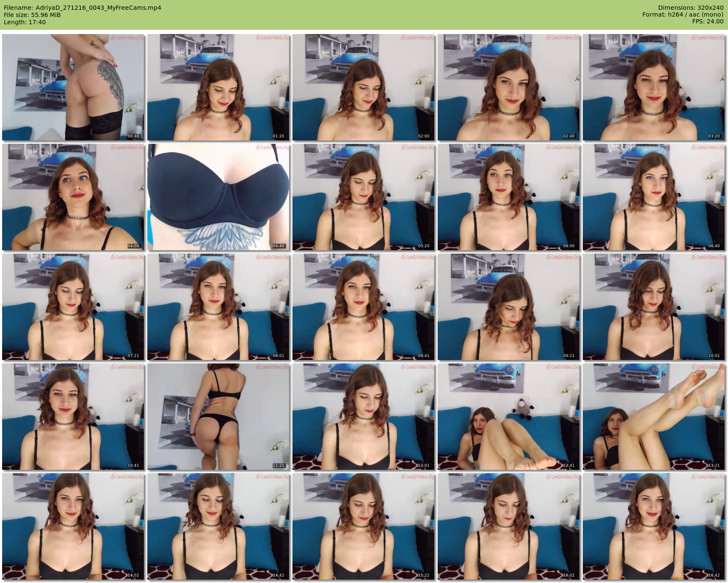Click the thumbnail marked 15:22
The image size is (728, 583).
(x=364, y=526)
